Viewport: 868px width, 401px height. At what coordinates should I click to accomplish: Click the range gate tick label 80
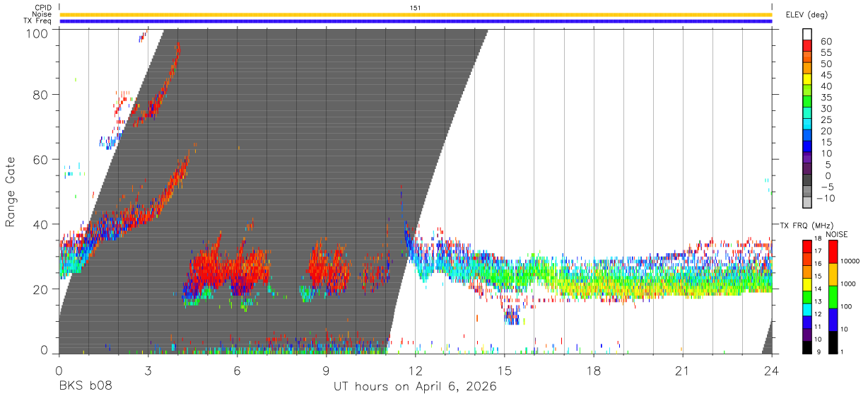point(40,95)
